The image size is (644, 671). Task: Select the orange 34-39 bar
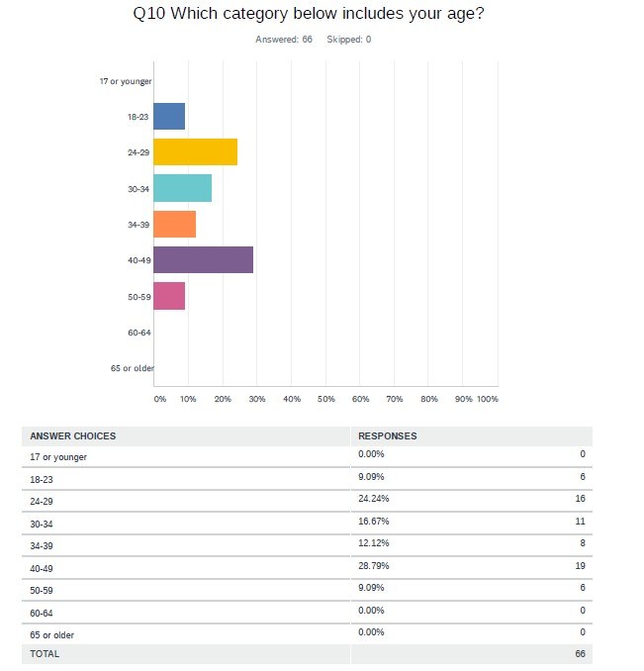(x=175, y=225)
